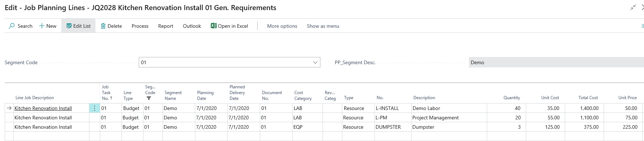Expand the Segment Code dropdown arrow
This screenshot has width=644, height=141.
(x=315, y=62)
